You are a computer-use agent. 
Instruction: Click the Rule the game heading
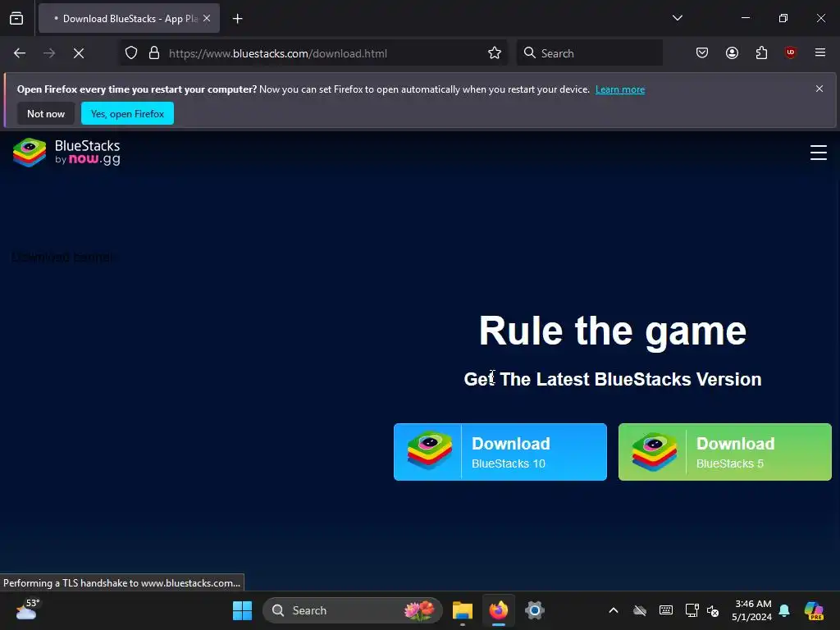612,331
